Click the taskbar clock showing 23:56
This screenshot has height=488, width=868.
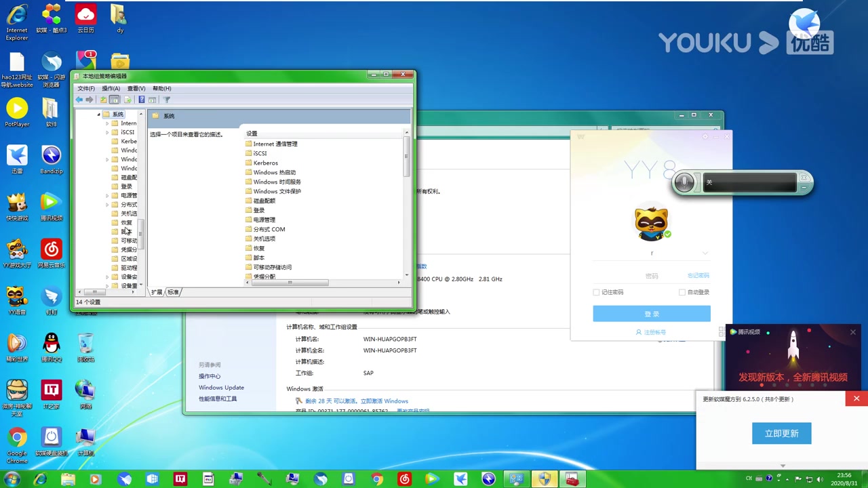click(x=844, y=479)
